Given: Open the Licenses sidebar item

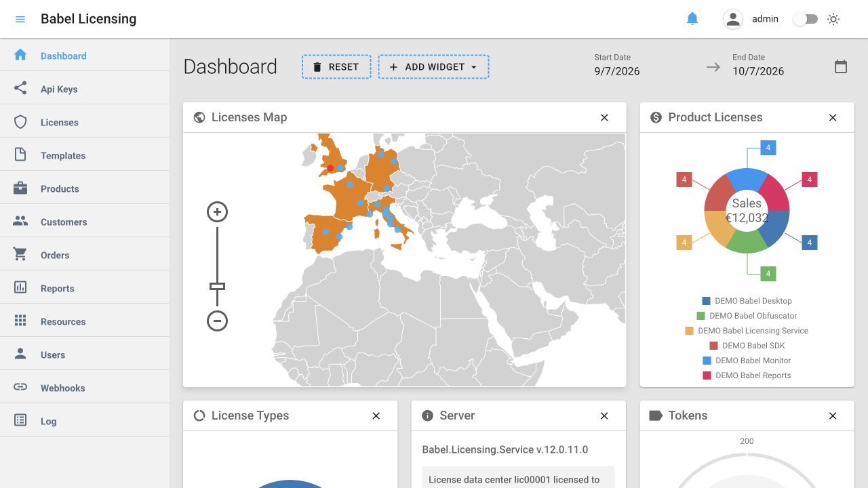Looking at the screenshot, I should click(x=85, y=122).
